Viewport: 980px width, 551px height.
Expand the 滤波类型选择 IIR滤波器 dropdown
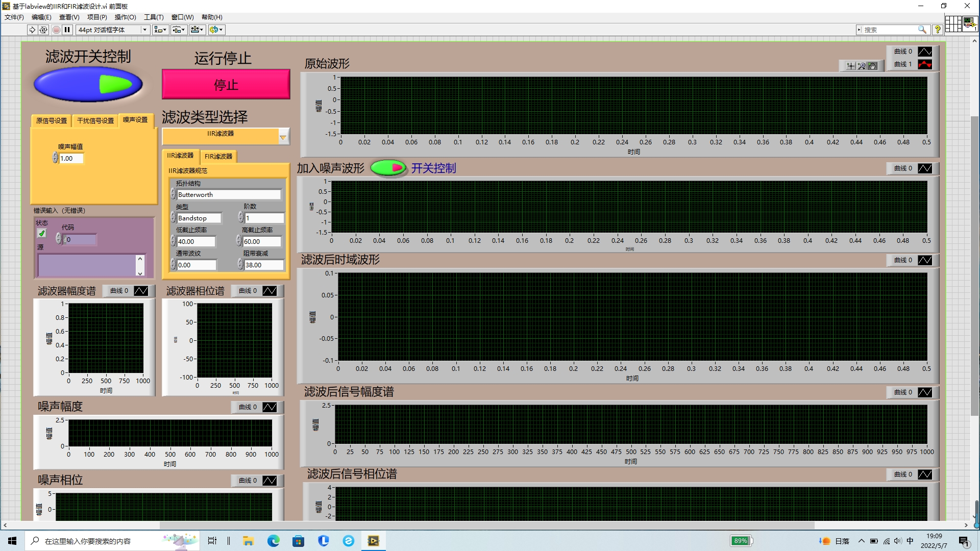click(x=283, y=137)
